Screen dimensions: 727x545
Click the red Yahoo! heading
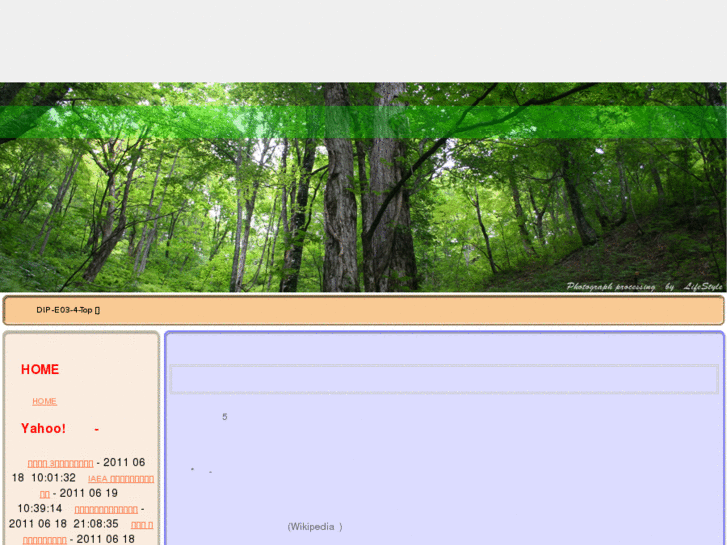point(60,428)
